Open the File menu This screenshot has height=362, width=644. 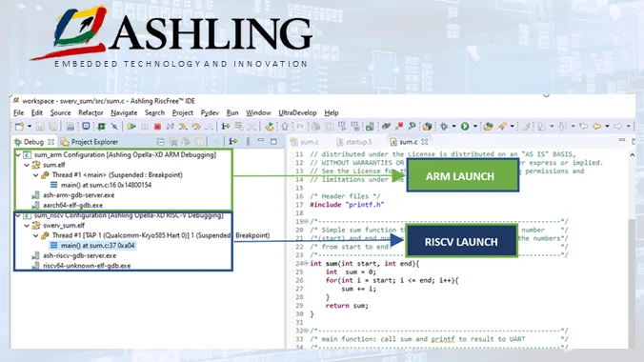click(x=18, y=112)
